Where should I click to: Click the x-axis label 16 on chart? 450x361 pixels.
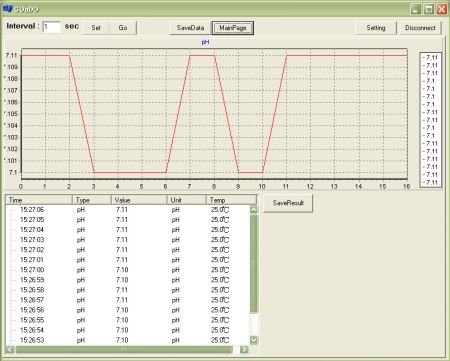click(x=406, y=186)
